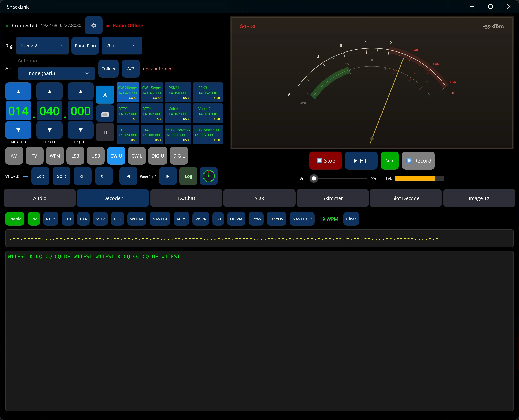Select the SSTV decoder
519x420 pixels.
(x=100, y=219)
